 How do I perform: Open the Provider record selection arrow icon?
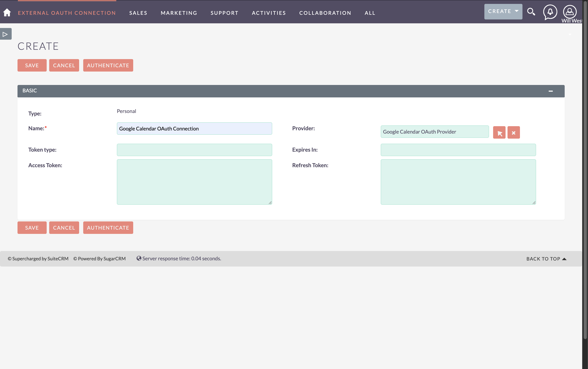[x=499, y=132]
